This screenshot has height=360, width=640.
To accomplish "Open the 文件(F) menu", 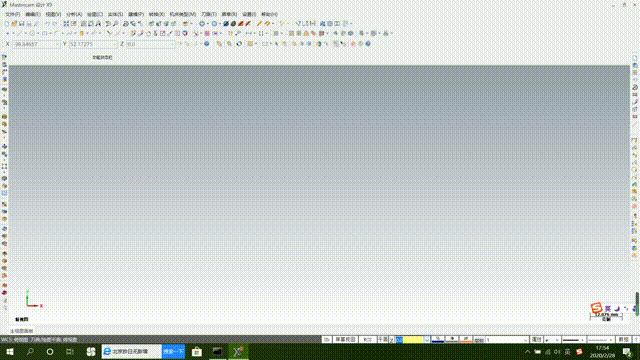I will (x=13, y=14).
